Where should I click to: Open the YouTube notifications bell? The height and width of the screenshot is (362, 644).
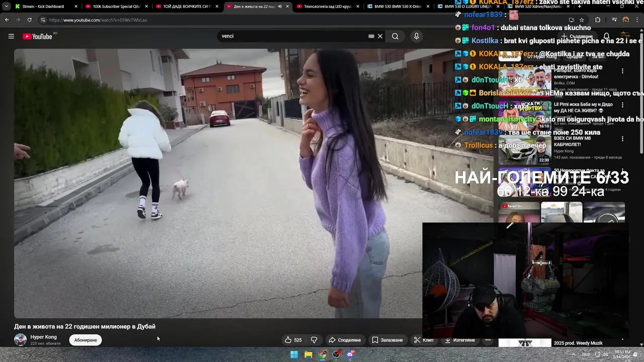[x=606, y=36]
